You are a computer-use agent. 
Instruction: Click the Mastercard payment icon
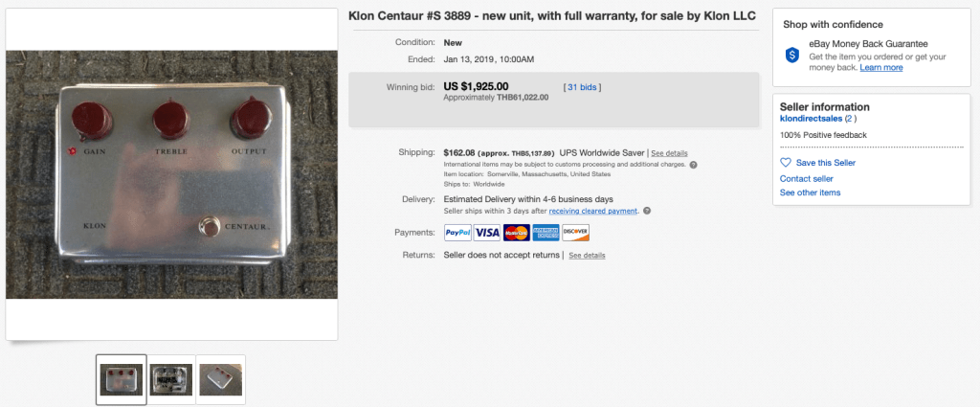[x=517, y=233]
